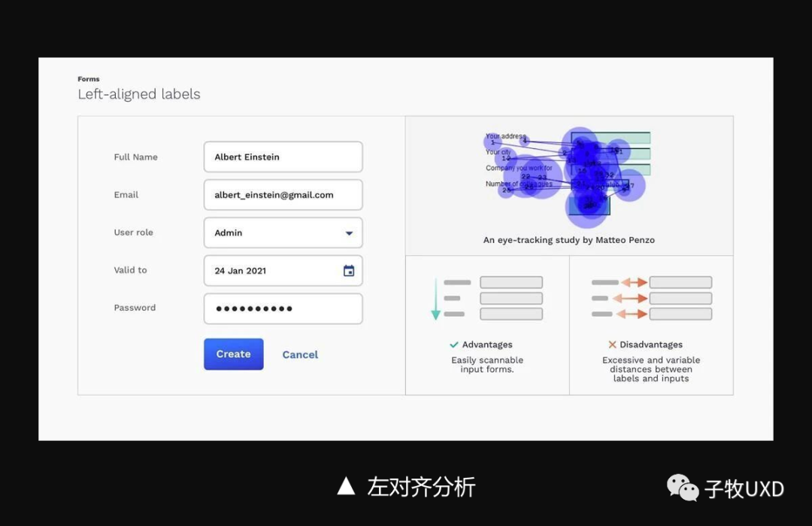
Task: Click the green downward arrow illustration
Action: click(x=436, y=299)
